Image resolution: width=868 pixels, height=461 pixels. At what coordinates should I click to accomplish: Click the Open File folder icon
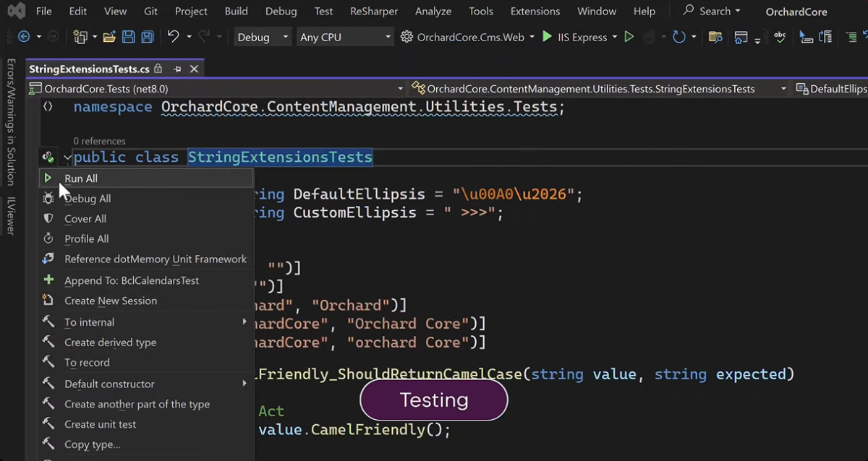click(109, 37)
